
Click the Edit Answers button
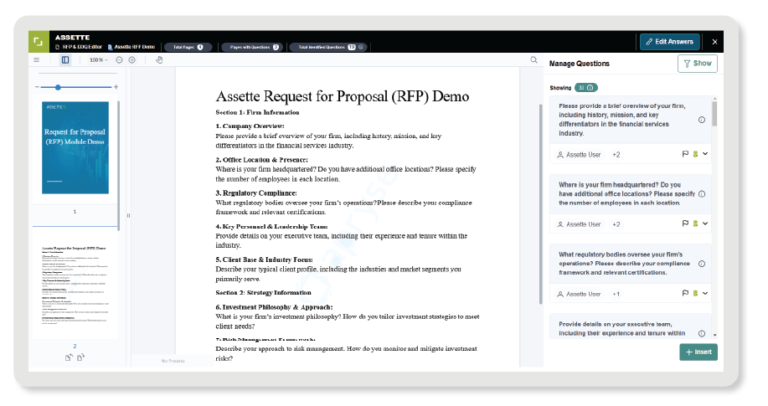coord(670,42)
